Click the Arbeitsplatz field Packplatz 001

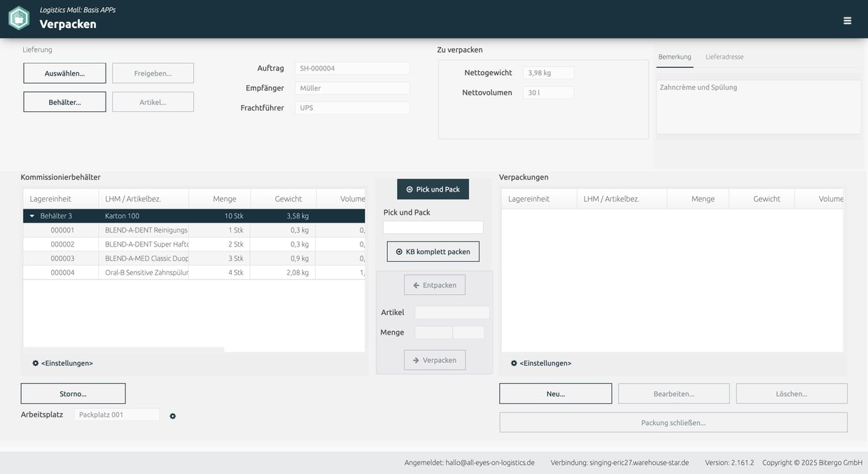[x=117, y=414]
